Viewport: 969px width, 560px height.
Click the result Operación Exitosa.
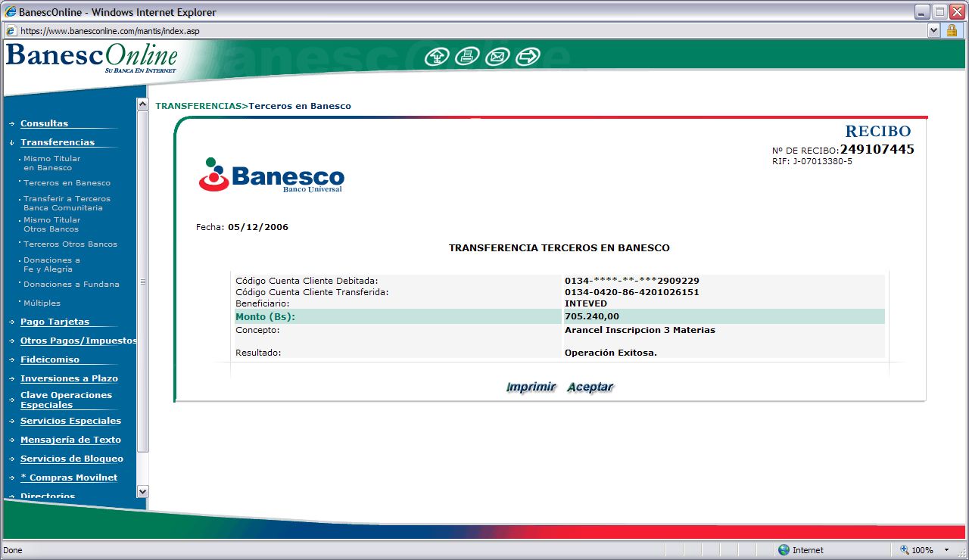(611, 353)
